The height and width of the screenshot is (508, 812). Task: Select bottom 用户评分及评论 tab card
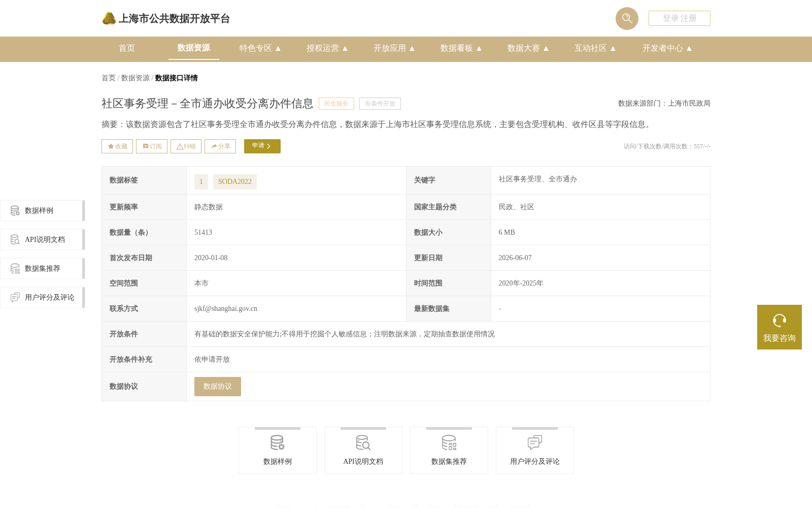click(x=535, y=451)
